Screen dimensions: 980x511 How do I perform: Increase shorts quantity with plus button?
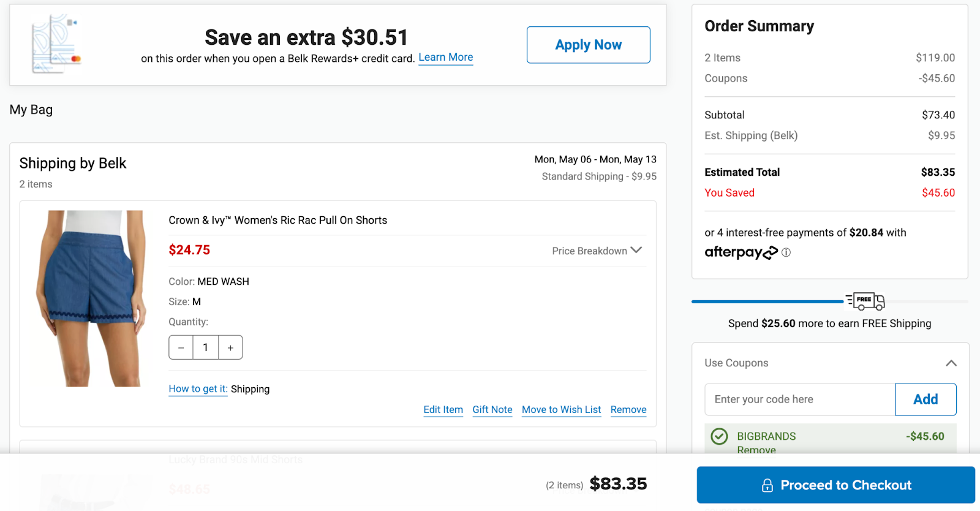pos(230,347)
